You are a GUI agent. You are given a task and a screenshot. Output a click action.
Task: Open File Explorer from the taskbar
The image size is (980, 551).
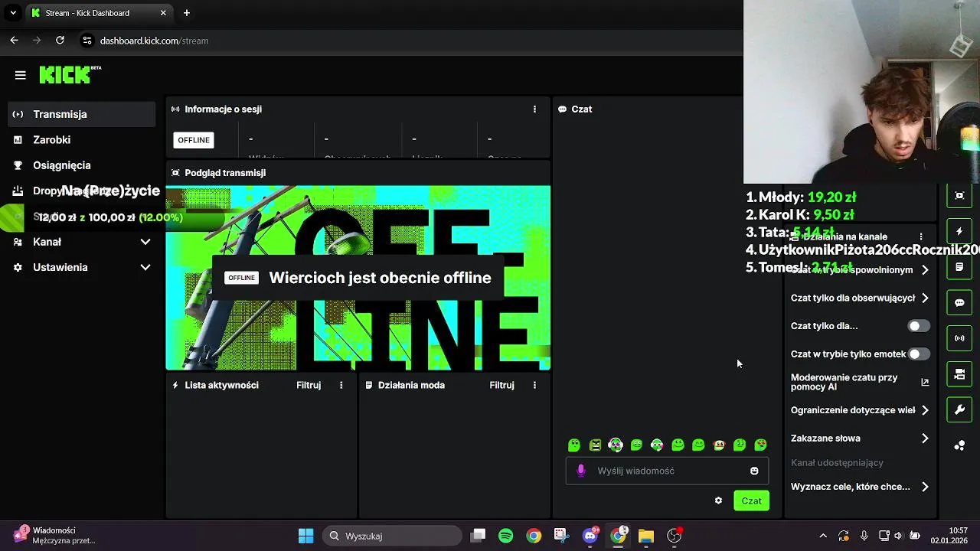[645, 536]
